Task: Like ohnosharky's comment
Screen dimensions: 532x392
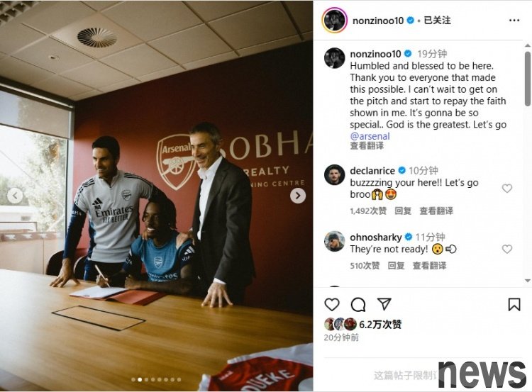Action: point(507,250)
